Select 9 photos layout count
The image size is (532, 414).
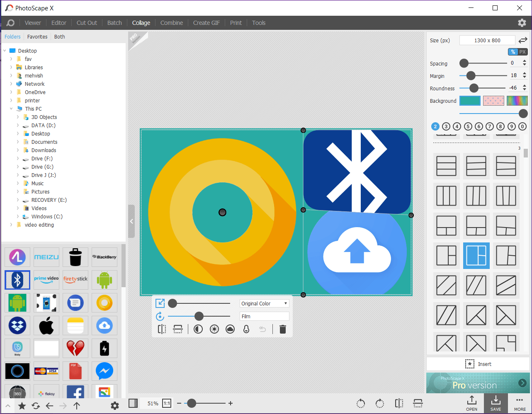[512, 126]
